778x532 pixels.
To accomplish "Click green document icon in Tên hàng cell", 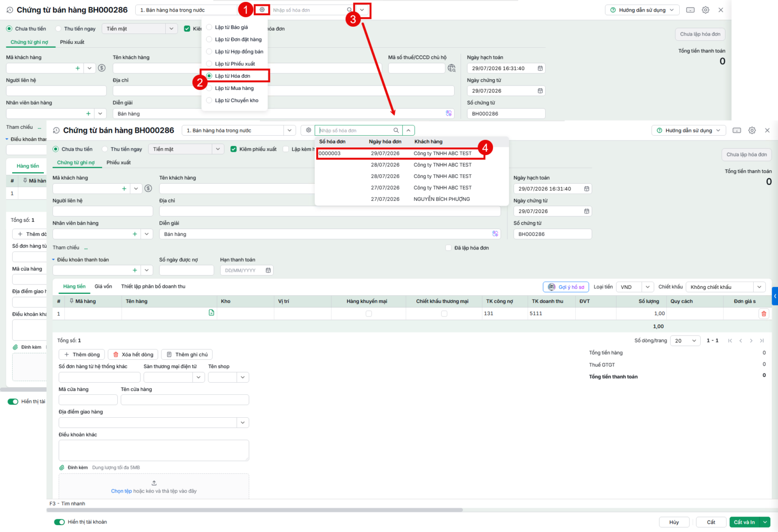I will [212, 313].
